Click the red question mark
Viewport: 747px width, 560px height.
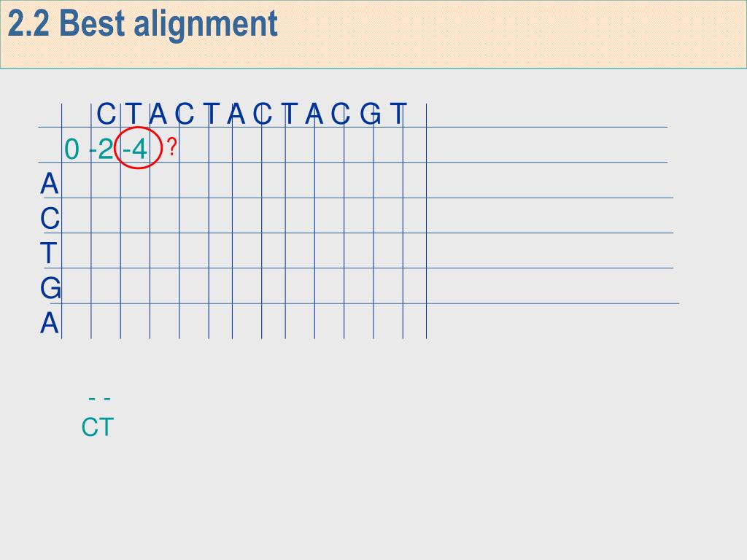click(172, 148)
